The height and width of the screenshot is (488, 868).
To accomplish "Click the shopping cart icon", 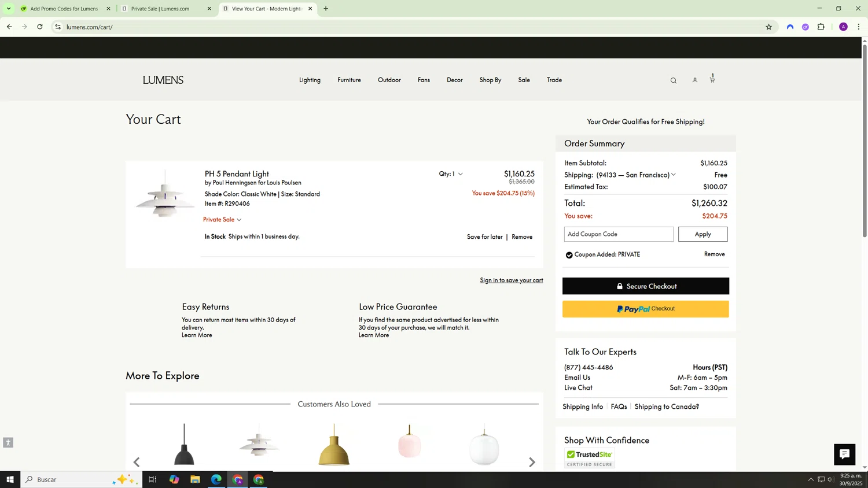I will tap(712, 80).
